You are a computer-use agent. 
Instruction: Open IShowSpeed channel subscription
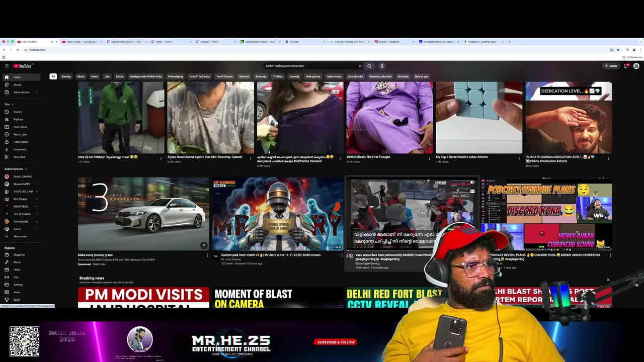coord(21,221)
